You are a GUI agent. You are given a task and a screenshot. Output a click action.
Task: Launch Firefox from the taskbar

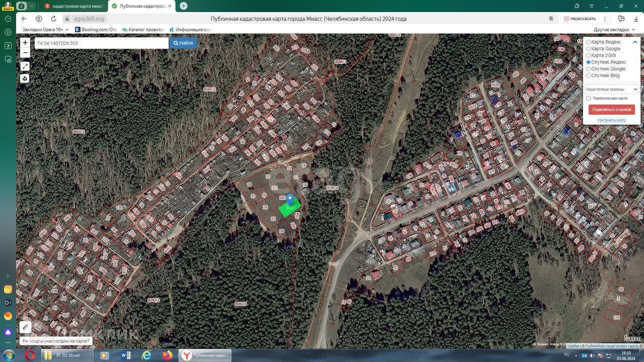(x=167, y=355)
